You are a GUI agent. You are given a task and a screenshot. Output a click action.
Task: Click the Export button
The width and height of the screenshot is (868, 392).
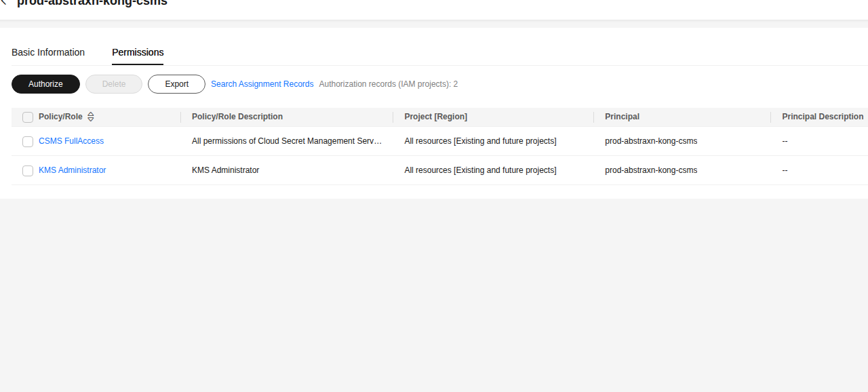[176, 84]
